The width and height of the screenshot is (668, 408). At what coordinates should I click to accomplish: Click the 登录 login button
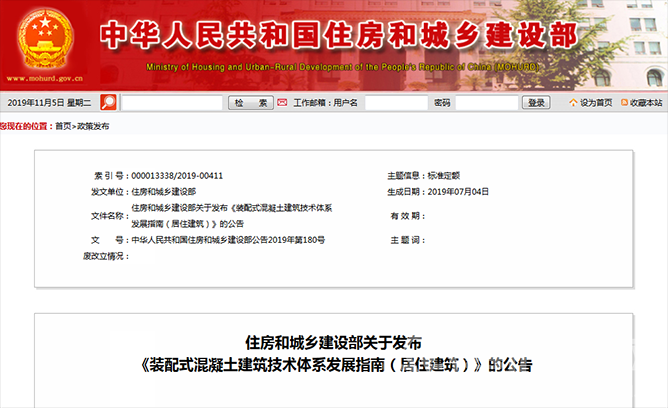[536, 103]
